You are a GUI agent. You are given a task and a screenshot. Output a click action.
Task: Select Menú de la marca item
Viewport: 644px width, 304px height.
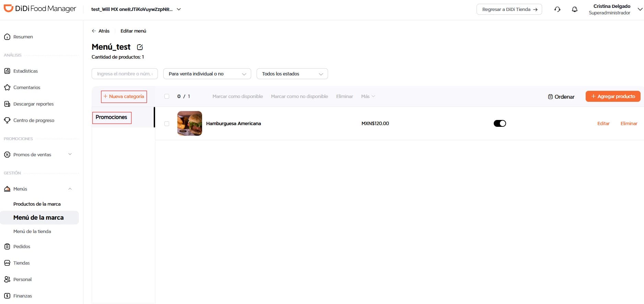point(39,218)
